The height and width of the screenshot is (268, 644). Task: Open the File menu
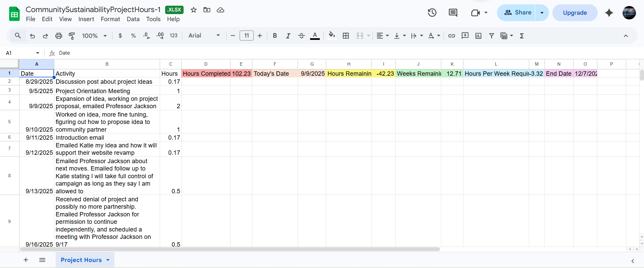[31, 19]
